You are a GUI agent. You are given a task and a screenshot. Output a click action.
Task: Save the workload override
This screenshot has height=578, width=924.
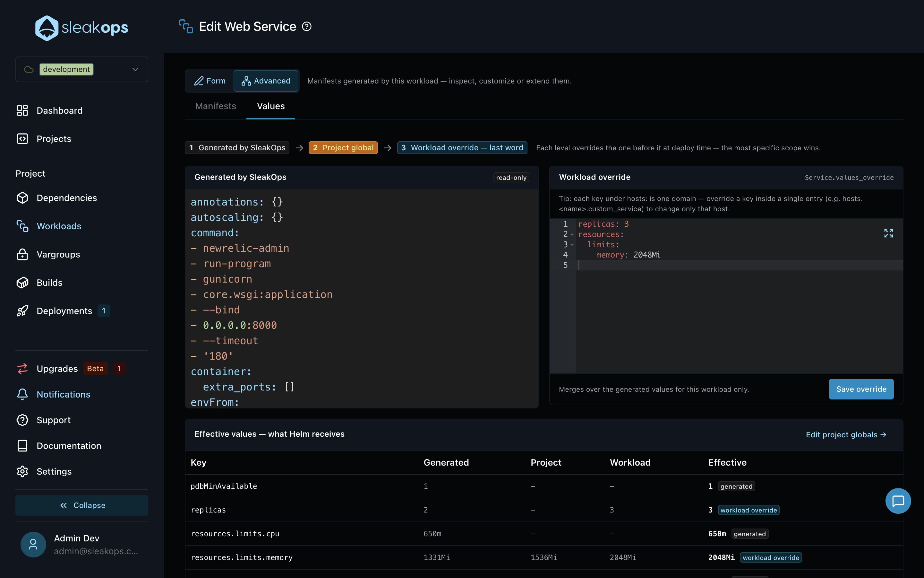(861, 389)
